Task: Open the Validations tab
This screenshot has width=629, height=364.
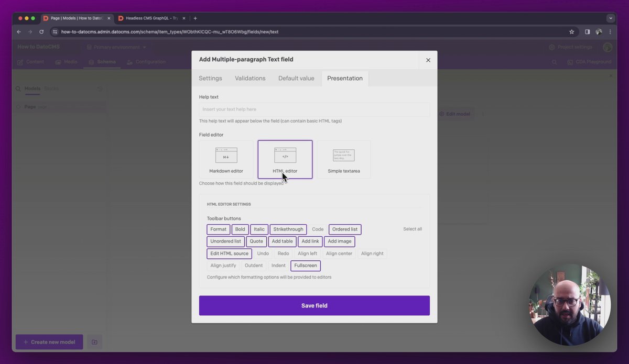Action: (x=250, y=79)
